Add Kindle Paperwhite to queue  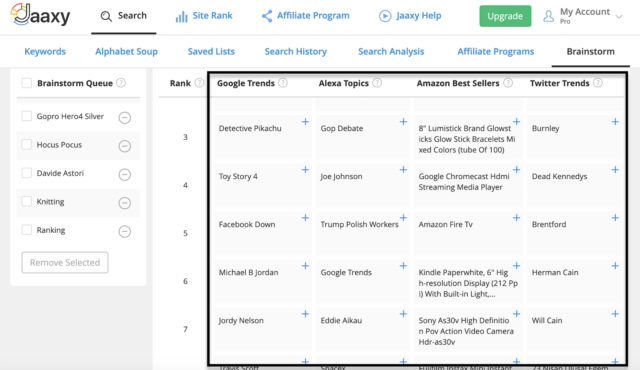click(516, 266)
